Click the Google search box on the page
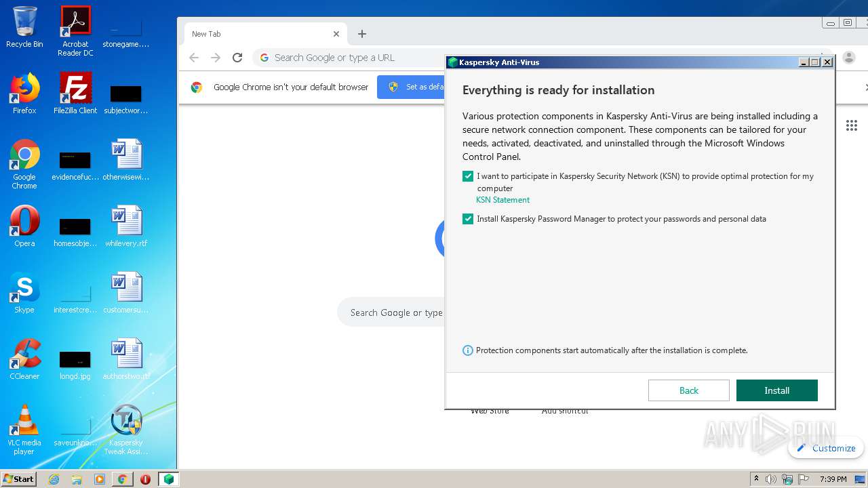868x488 pixels. pos(391,312)
